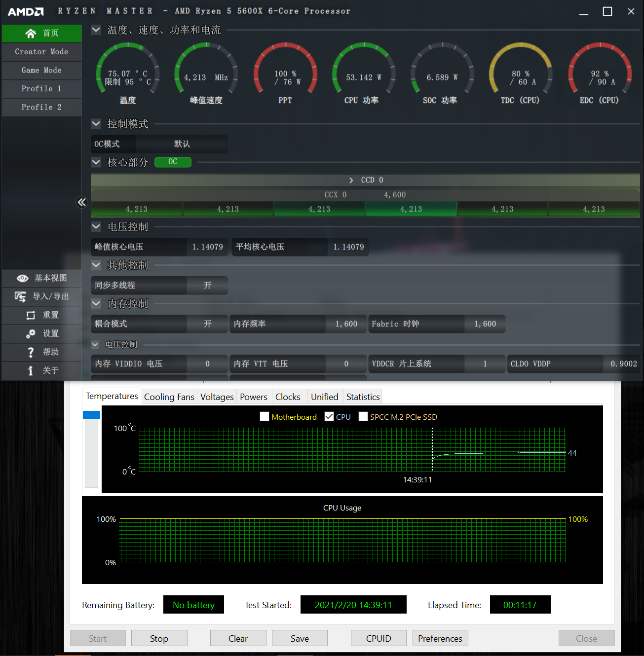
Task: Collapse the 温度、速度、功率和电流 section
Action: (x=96, y=30)
